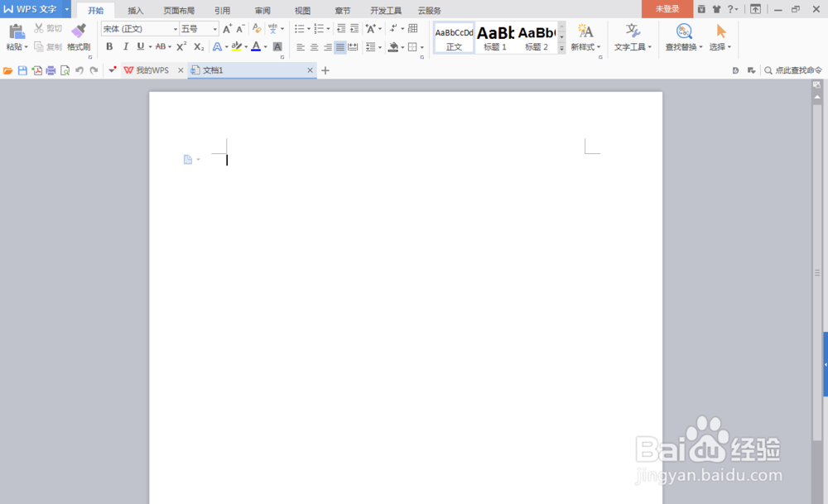Apply the 正文 body style
This screenshot has width=828, height=504.
[x=454, y=38]
